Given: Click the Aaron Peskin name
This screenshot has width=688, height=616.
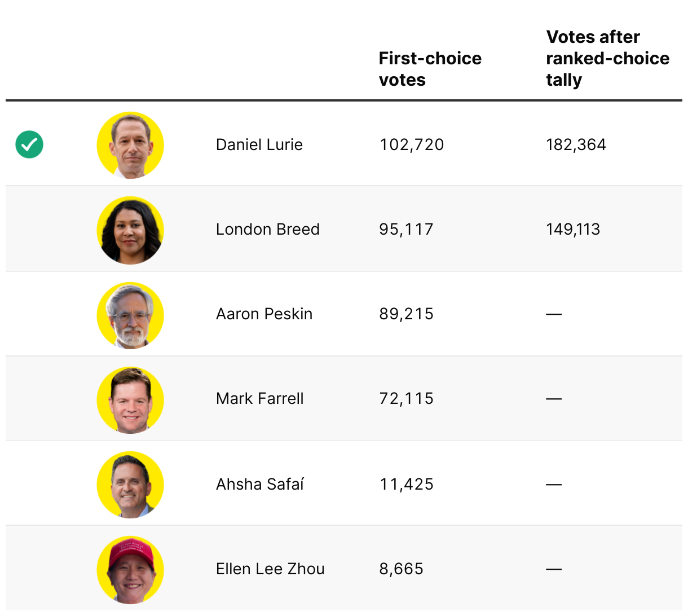Looking at the screenshot, I should click(264, 314).
